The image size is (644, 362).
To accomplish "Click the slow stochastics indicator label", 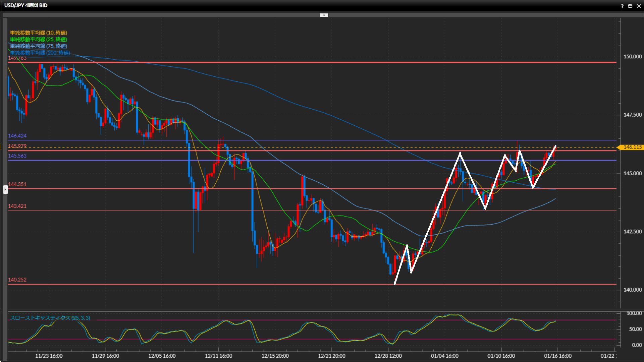I will 50,318.
